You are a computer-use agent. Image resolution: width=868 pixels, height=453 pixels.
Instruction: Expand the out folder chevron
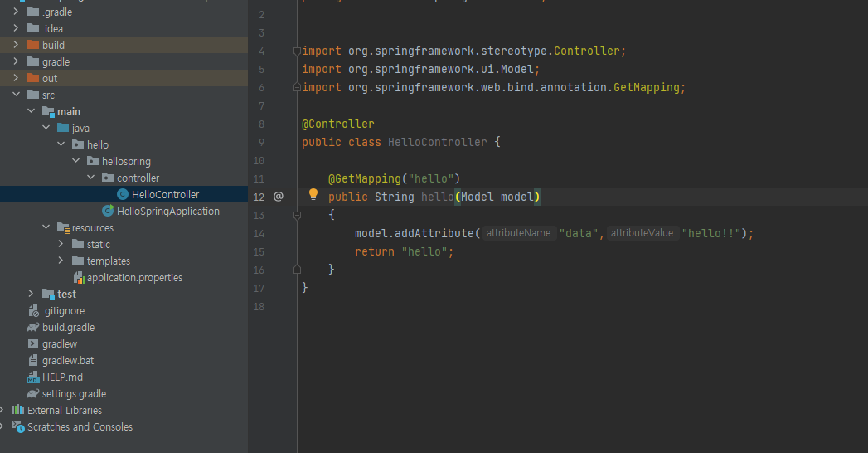pos(16,78)
